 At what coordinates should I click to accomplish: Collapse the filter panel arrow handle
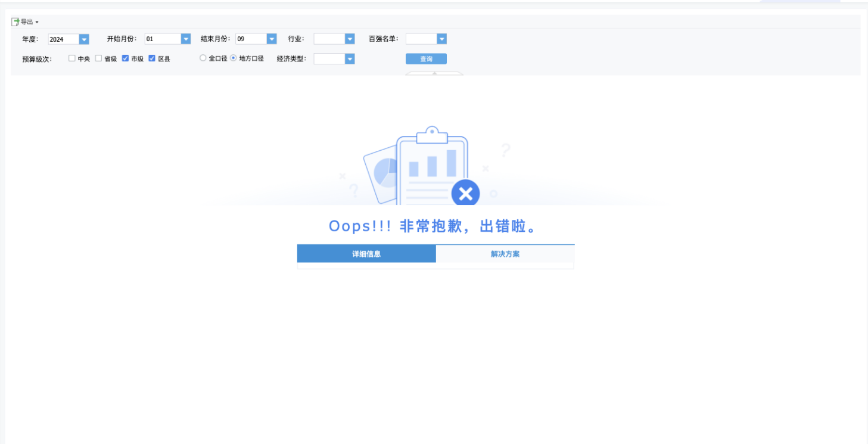[x=434, y=73]
